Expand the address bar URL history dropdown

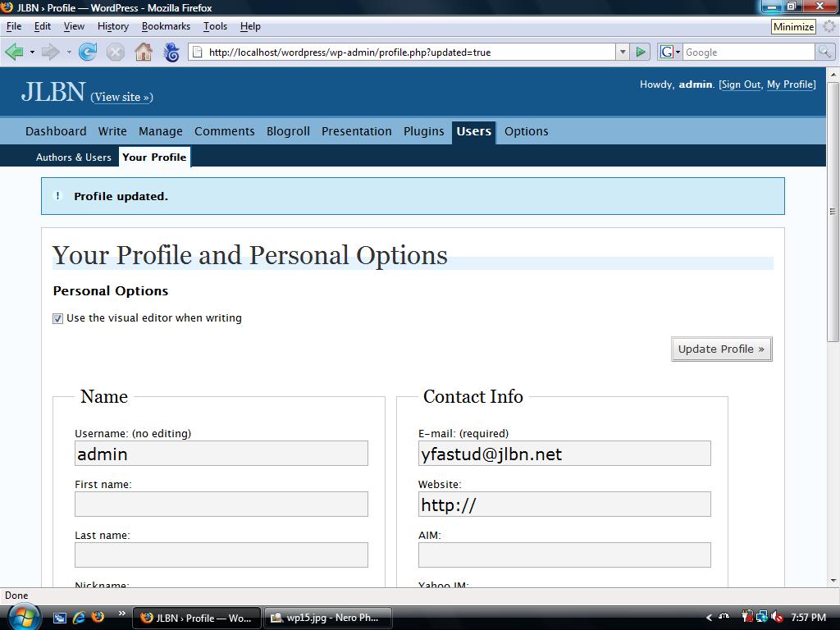(x=622, y=52)
